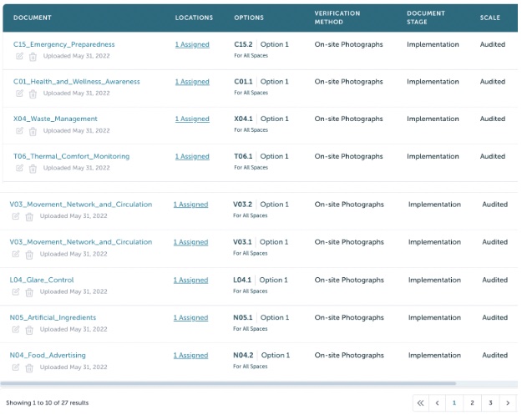Click 'Implementation' in the X04_Waste_Management row
The image size is (527, 420).
click(433, 119)
